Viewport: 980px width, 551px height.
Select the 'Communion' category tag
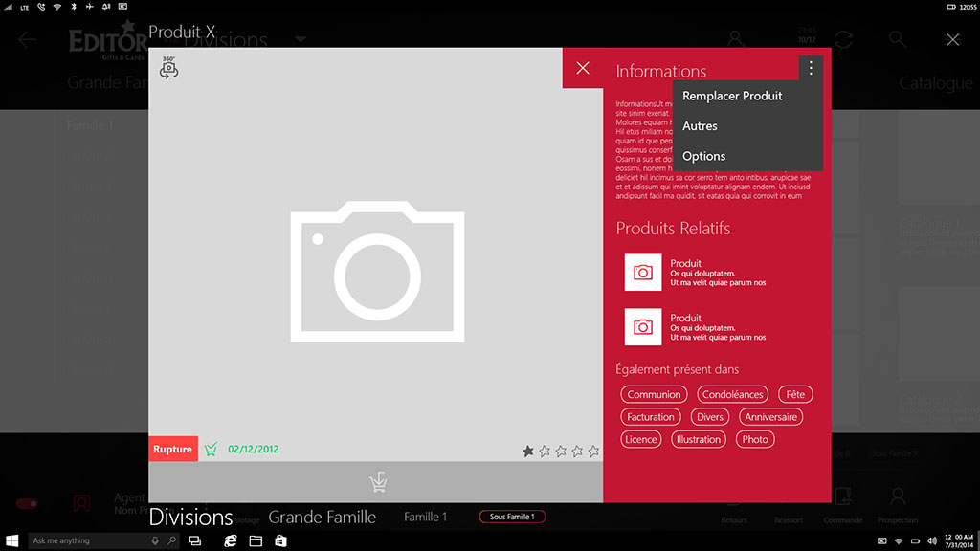coord(655,394)
